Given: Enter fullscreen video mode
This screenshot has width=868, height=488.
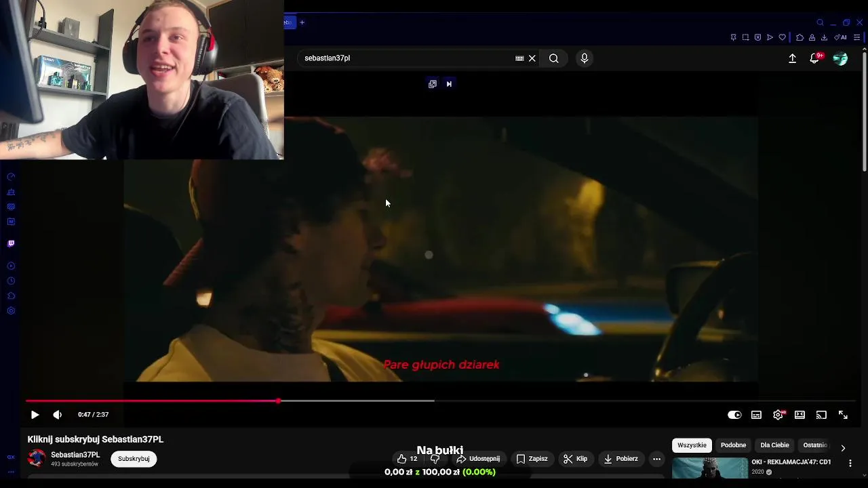Looking at the screenshot, I should point(843,415).
